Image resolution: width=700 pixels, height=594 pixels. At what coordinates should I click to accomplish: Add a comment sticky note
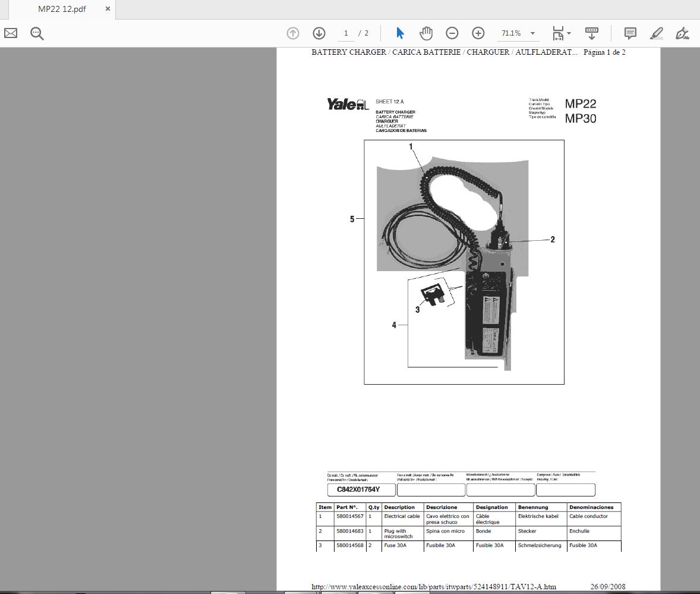pos(630,33)
